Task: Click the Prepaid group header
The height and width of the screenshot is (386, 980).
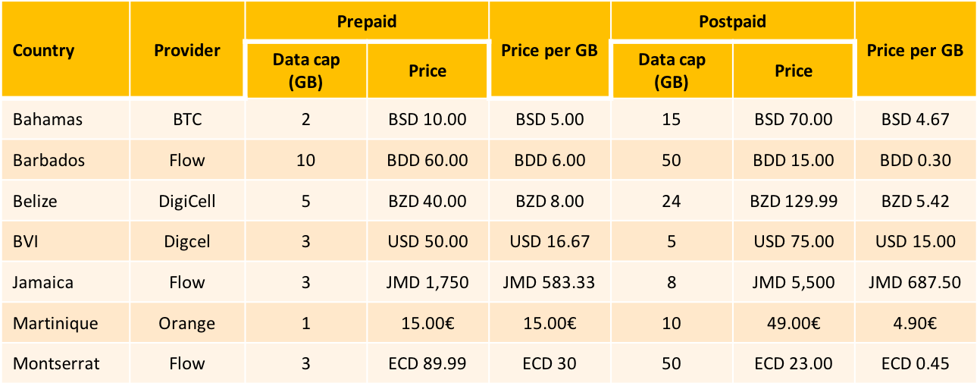Action: click(367, 21)
